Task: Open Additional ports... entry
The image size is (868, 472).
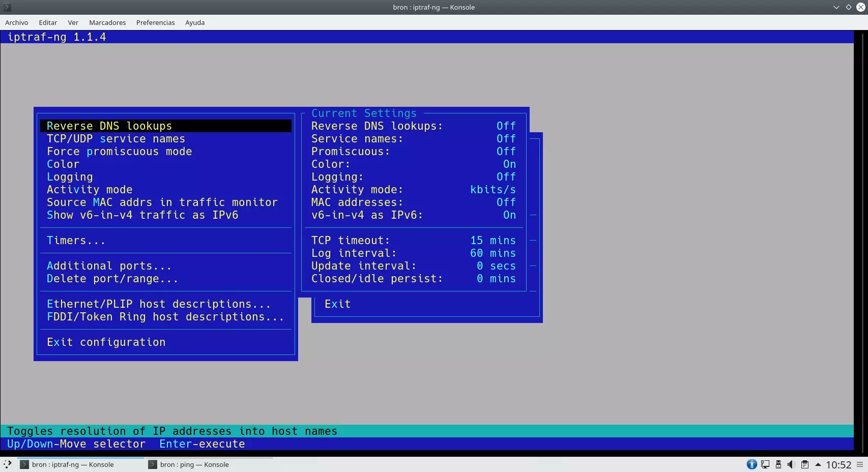Action: click(109, 266)
